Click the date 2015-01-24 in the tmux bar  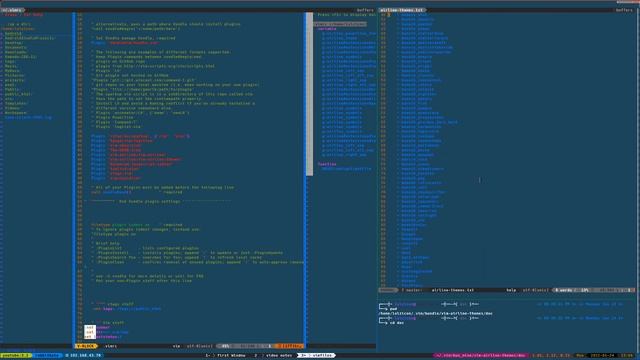(602, 356)
